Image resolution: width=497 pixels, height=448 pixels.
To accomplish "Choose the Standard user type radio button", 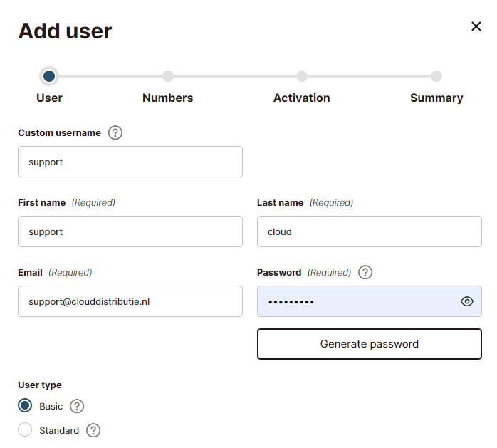I will tap(26, 430).
